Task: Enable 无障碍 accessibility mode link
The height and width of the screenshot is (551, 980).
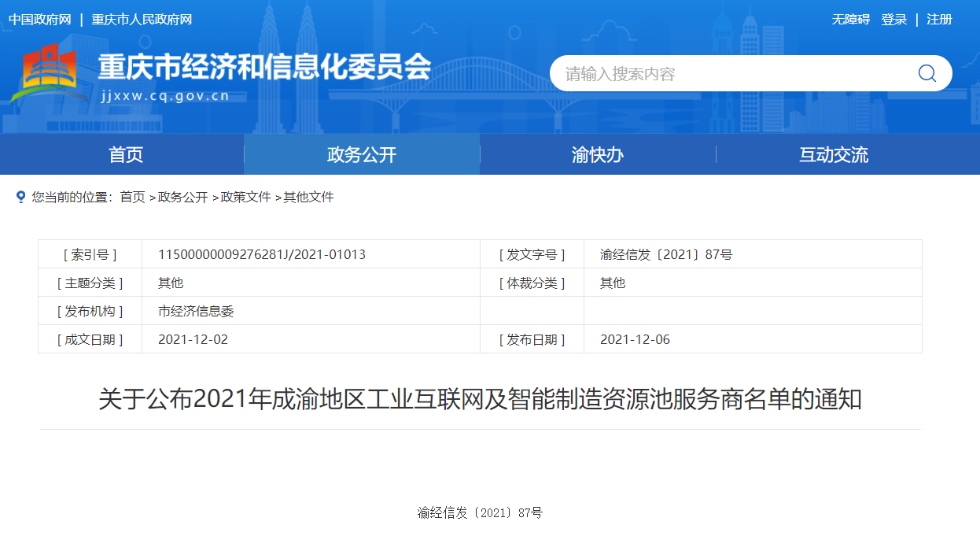Action: pyautogui.click(x=851, y=20)
